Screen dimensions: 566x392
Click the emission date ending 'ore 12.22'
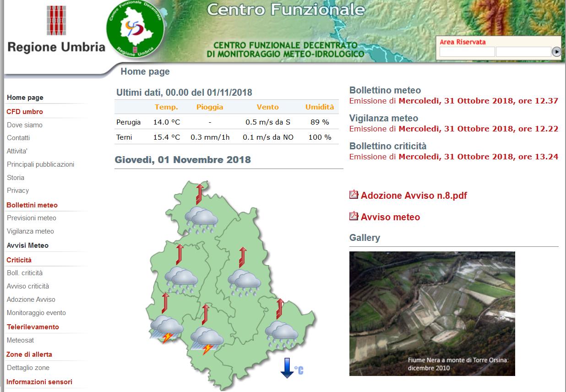point(479,129)
